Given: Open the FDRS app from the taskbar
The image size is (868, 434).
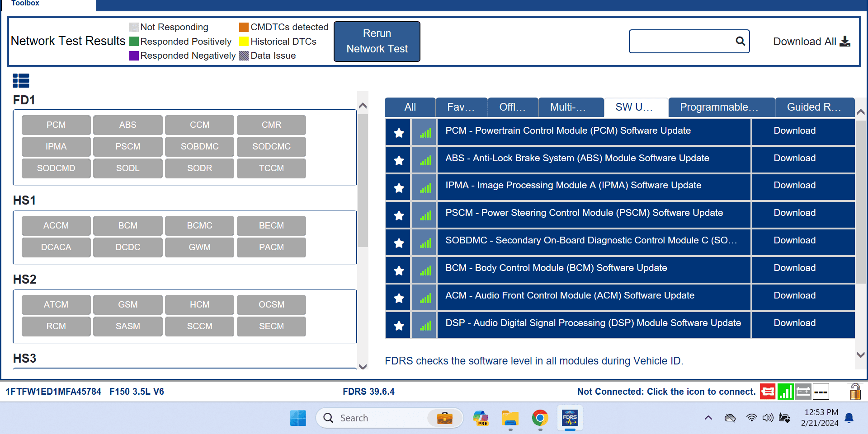Looking at the screenshot, I should [570, 418].
